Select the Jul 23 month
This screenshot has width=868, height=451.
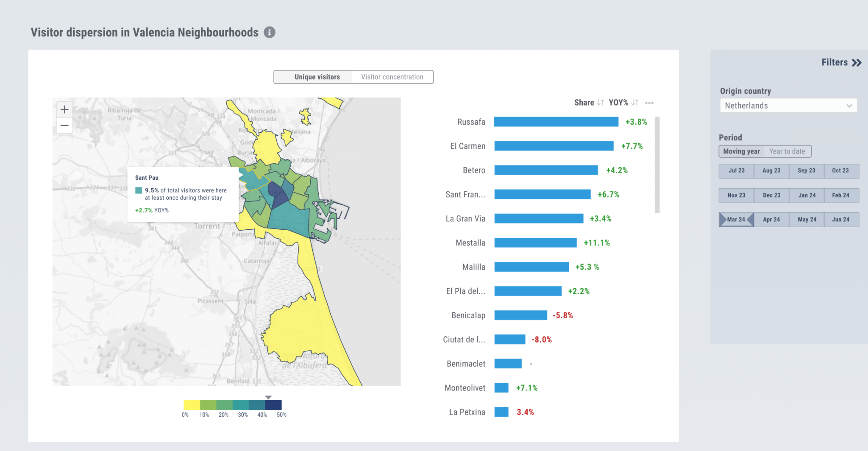(737, 171)
